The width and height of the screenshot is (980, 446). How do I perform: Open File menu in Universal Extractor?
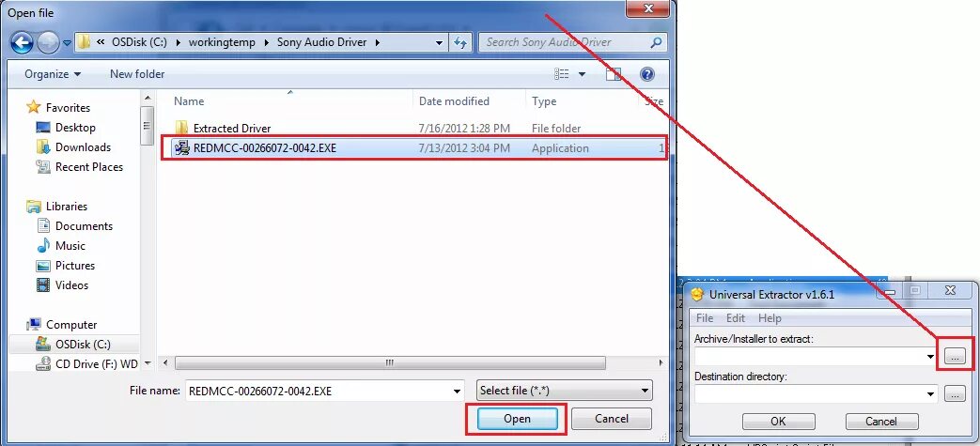(x=705, y=318)
